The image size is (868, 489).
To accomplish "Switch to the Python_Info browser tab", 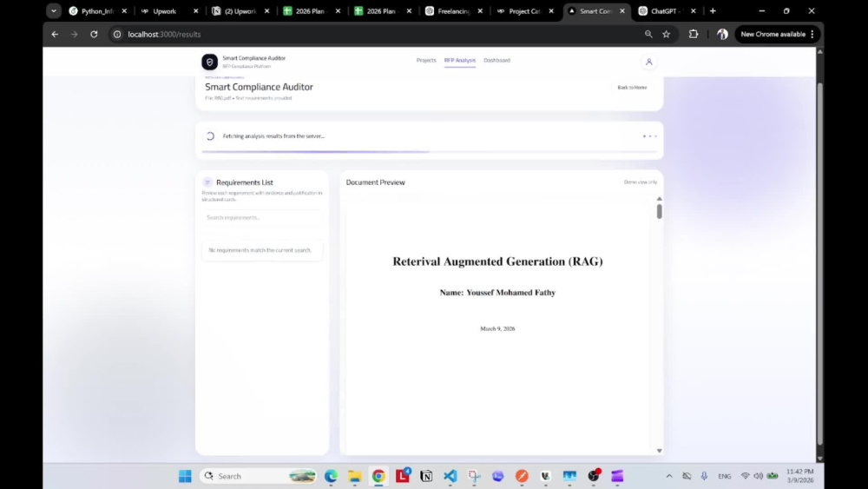I will tap(97, 11).
